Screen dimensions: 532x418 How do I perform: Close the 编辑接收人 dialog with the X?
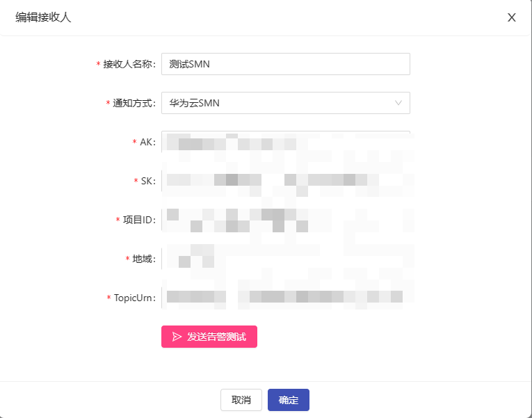512,17
